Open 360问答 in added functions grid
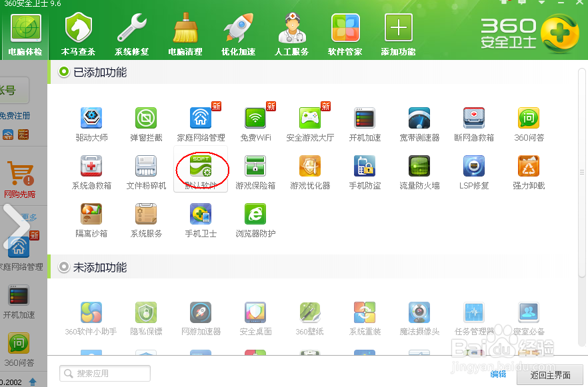This screenshot has width=588, height=387. 529,125
